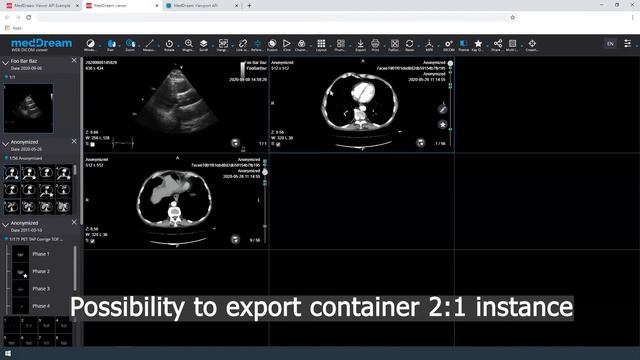Screen dimensions: 640x360
Task: Open the MPR tool
Action: (429, 44)
